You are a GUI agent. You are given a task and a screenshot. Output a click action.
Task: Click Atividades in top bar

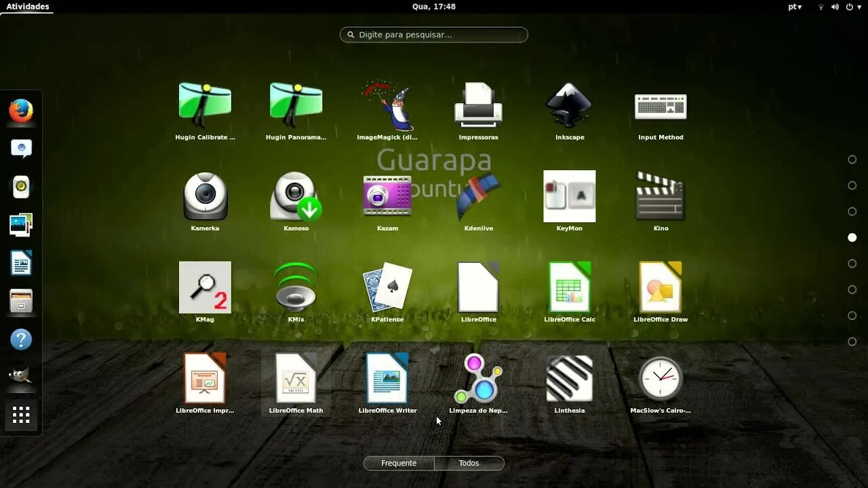click(28, 6)
